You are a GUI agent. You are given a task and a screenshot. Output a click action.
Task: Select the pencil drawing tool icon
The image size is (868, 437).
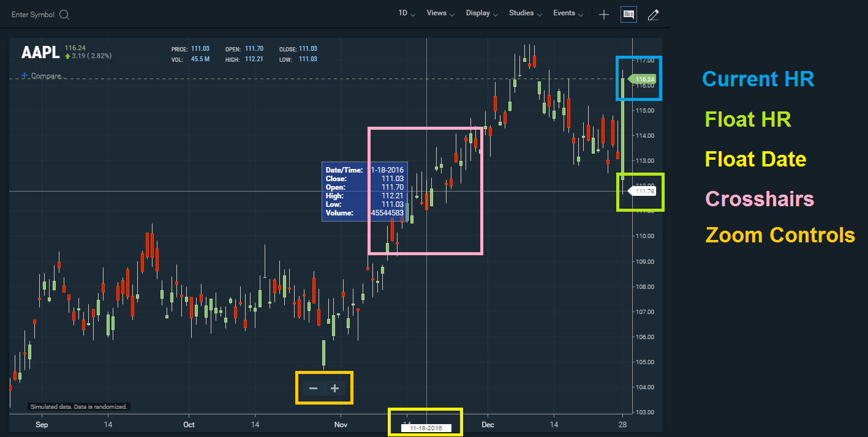653,15
